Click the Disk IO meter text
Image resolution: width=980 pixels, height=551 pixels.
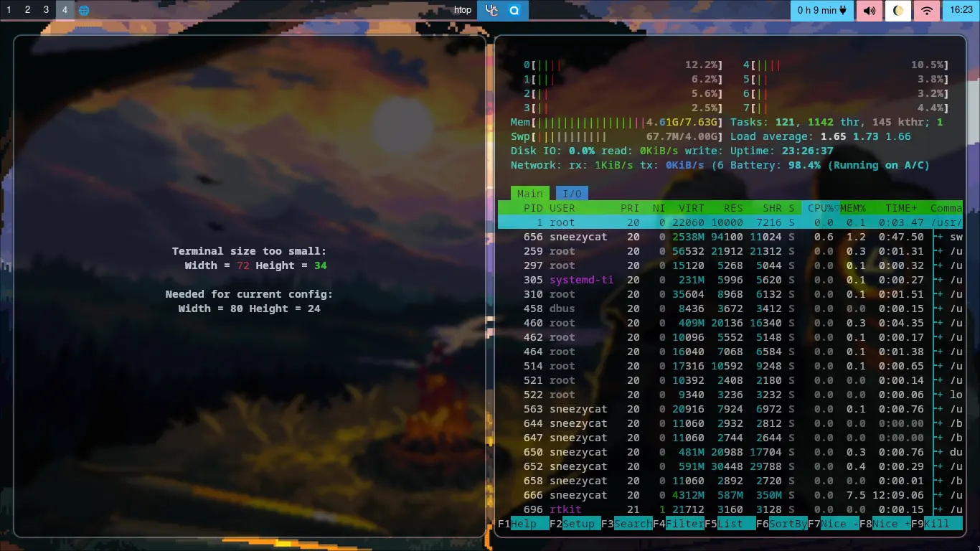click(x=617, y=151)
